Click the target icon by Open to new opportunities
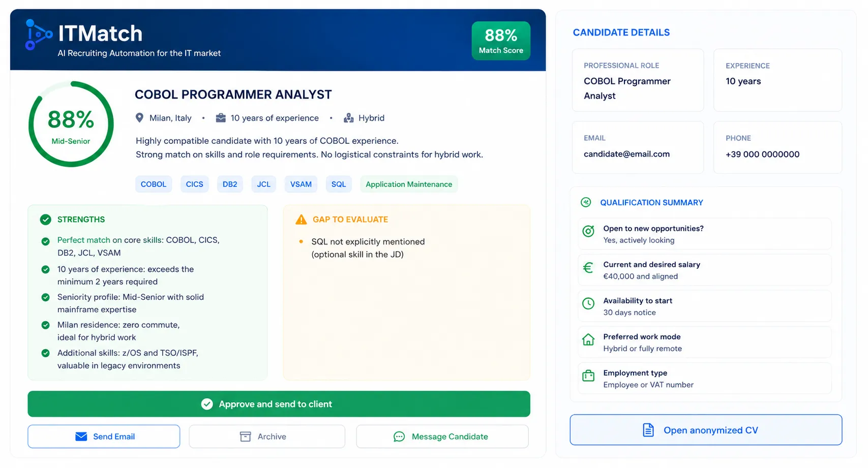Viewport: 868px width, 468px height. coord(588,231)
